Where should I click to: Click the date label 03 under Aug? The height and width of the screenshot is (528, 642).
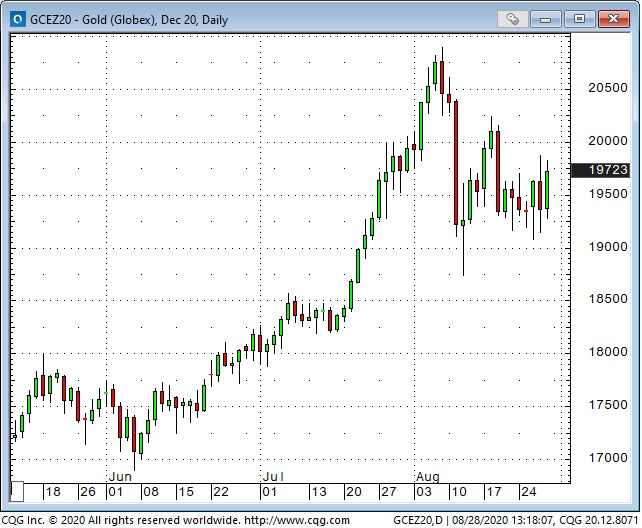pyautogui.click(x=424, y=492)
